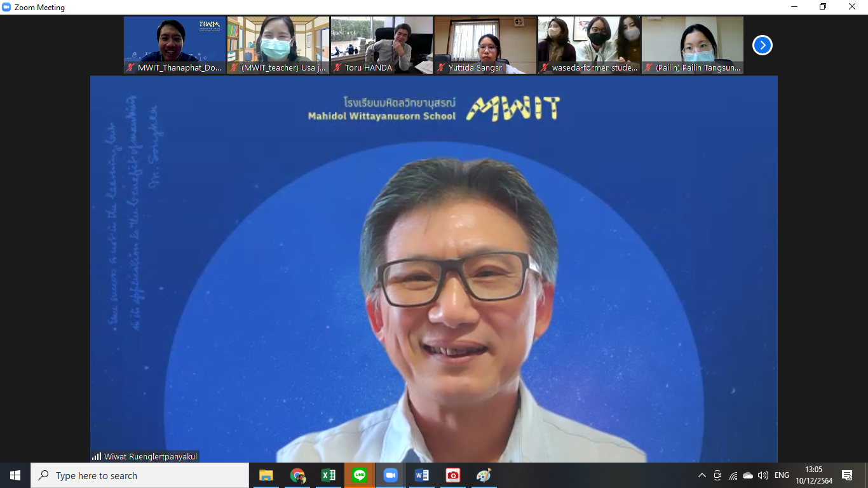This screenshot has width=868, height=488.
Task: Click the next participants arrow button
Action: point(762,45)
